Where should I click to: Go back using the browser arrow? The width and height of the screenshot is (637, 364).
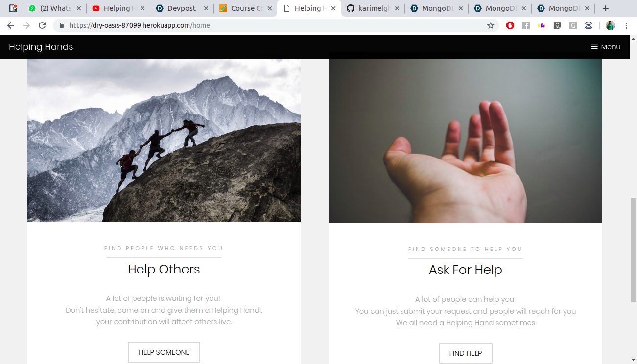[x=11, y=25]
